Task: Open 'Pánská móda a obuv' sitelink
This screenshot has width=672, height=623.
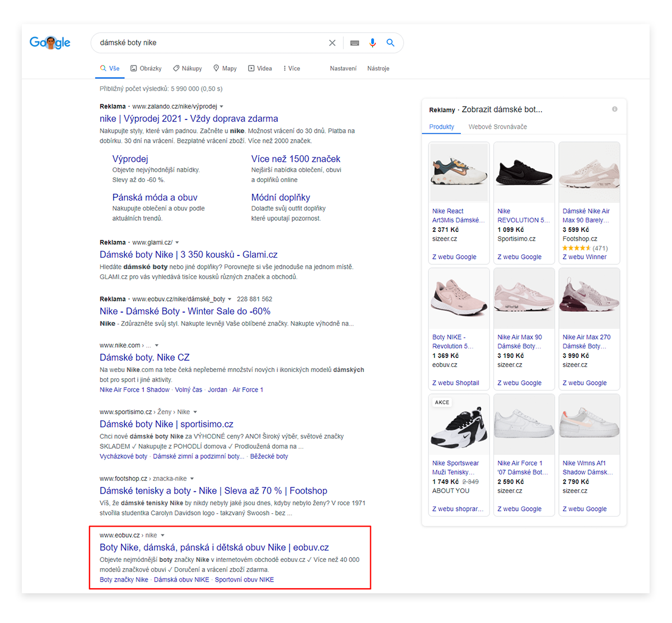Action: pyautogui.click(x=155, y=198)
